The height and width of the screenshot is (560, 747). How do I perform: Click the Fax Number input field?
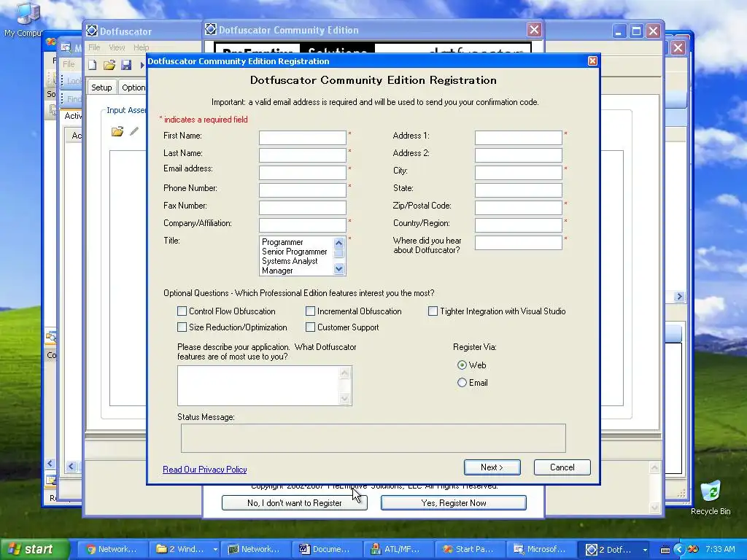(303, 208)
